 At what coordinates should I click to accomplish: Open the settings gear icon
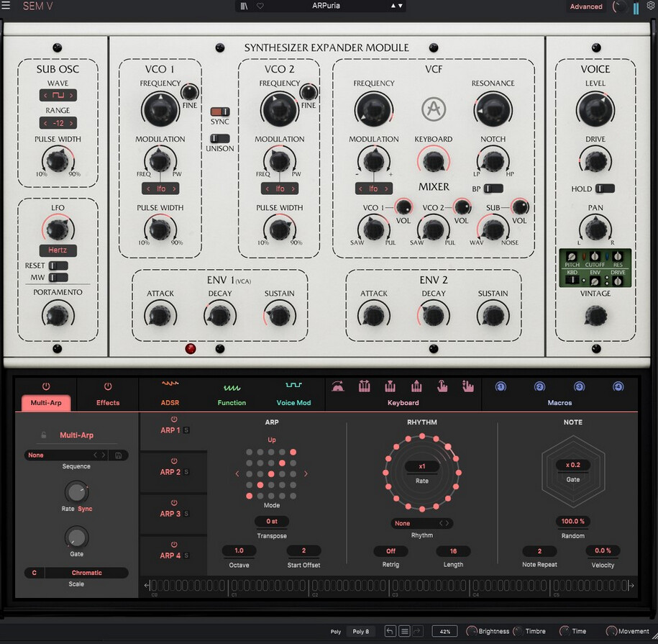(x=651, y=6)
